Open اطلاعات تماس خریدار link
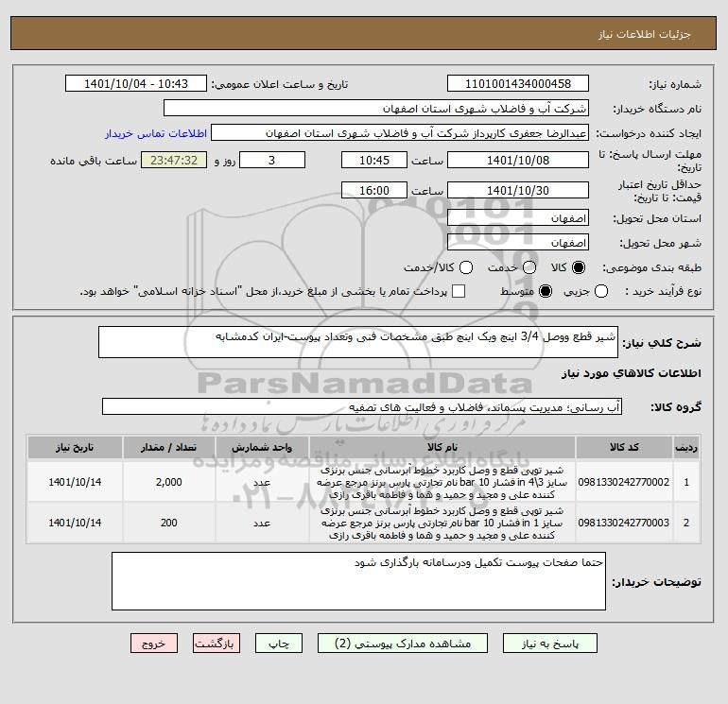The image size is (728, 704). [156, 133]
